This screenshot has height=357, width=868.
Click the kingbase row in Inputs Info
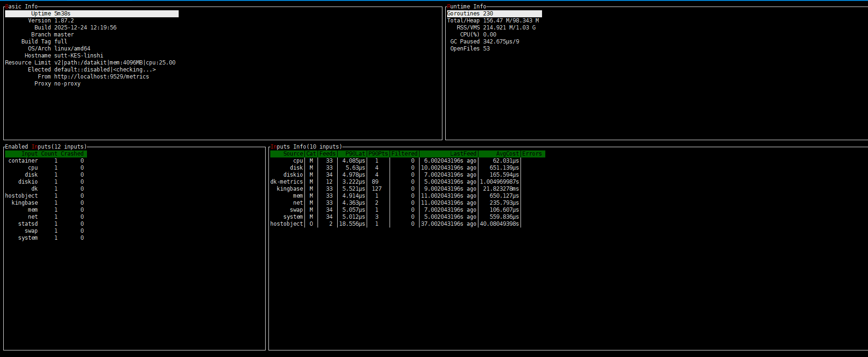[x=290, y=189]
